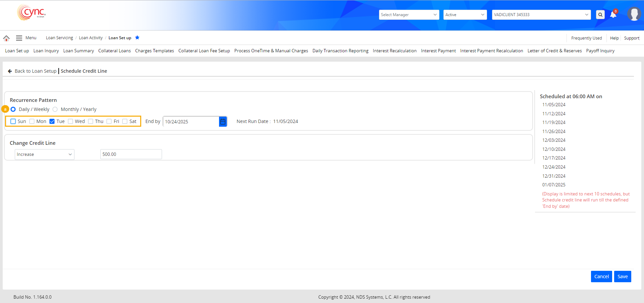Click the Cync logo
This screenshot has width=644, height=303.
click(32, 13)
